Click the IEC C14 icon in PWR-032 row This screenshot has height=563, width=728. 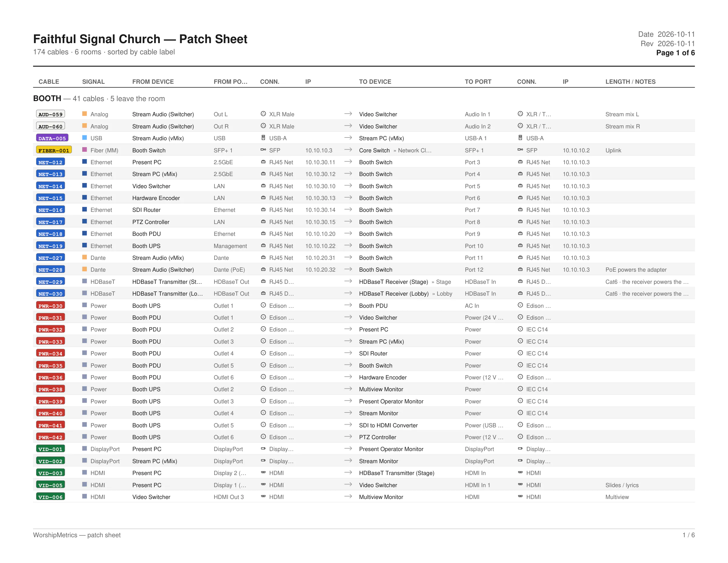coord(520,329)
